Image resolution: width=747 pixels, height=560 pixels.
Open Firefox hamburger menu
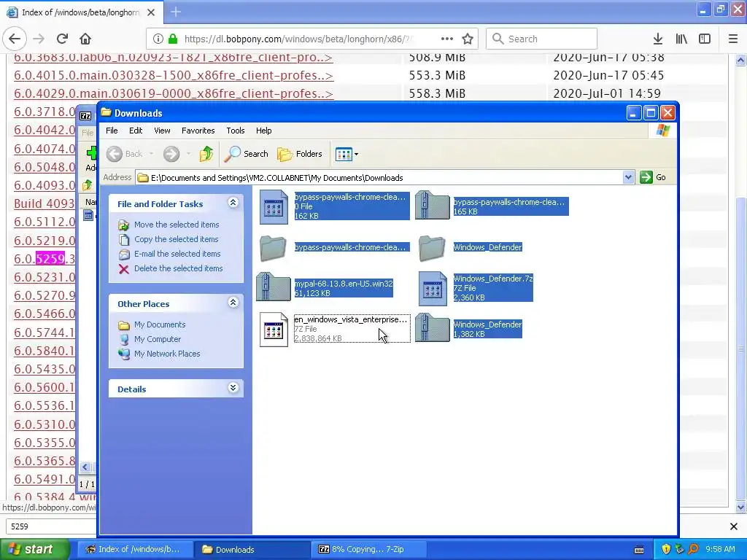coord(732,39)
